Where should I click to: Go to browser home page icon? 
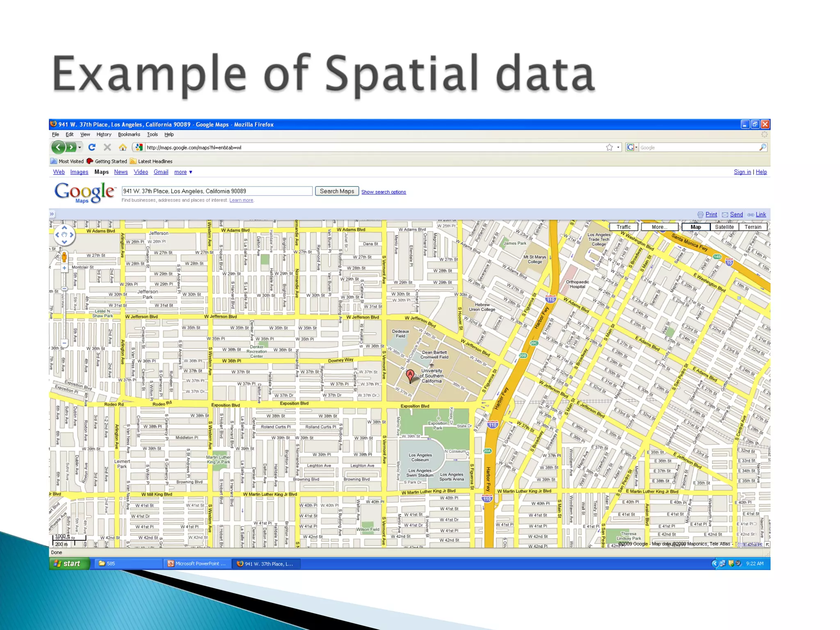123,147
